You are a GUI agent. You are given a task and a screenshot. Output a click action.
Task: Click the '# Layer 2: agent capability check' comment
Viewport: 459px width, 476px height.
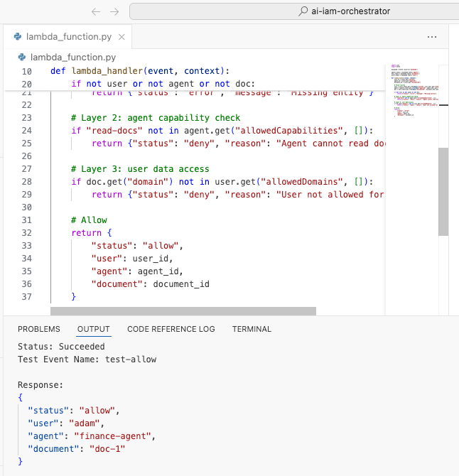(156, 118)
